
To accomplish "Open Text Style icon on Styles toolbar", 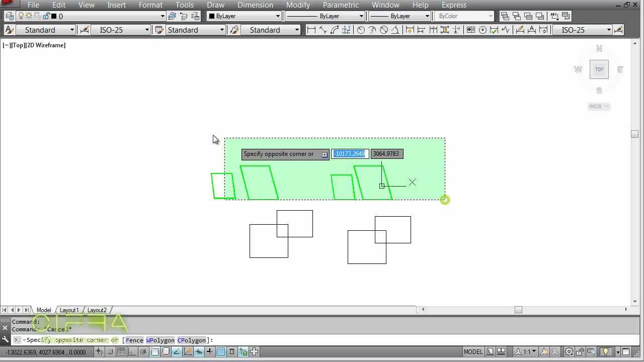I will click(9, 30).
